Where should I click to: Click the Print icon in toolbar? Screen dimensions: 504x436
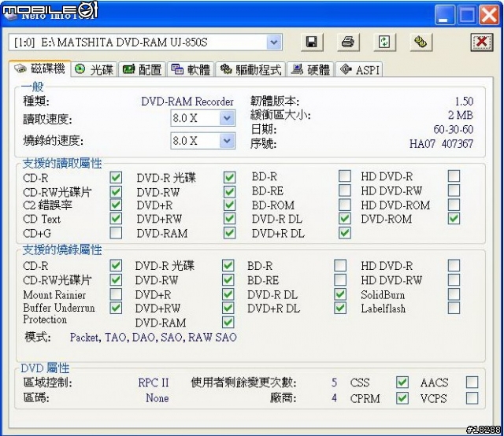tap(348, 42)
